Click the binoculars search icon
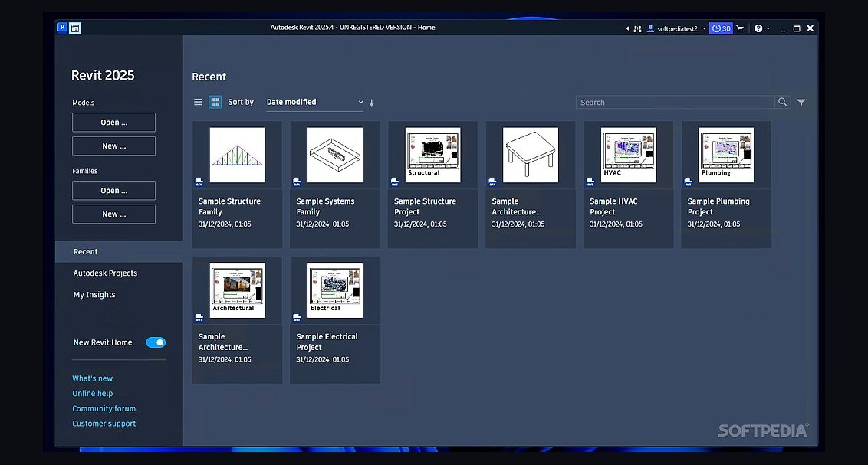This screenshot has width=868, height=465. 638,28
